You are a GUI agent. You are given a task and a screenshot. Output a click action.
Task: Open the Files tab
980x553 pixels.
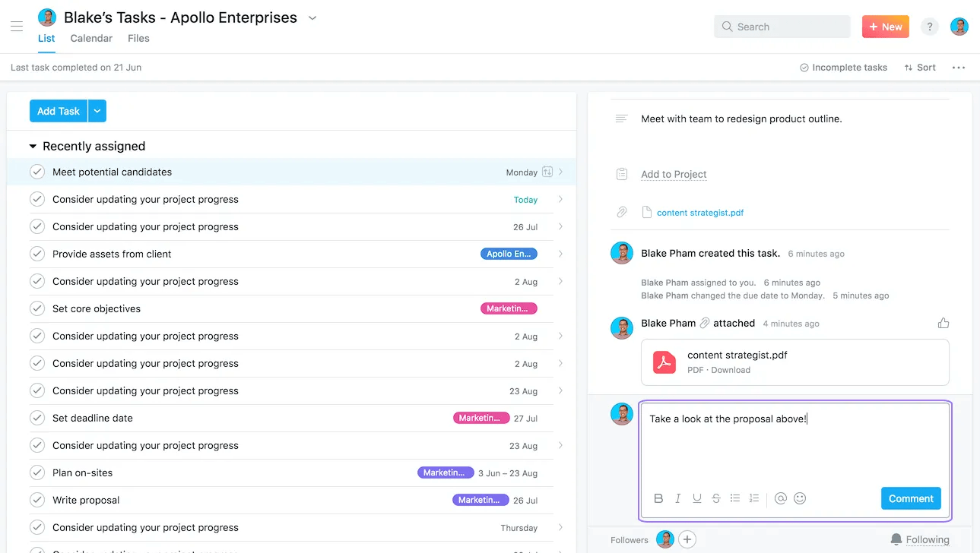[138, 38]
